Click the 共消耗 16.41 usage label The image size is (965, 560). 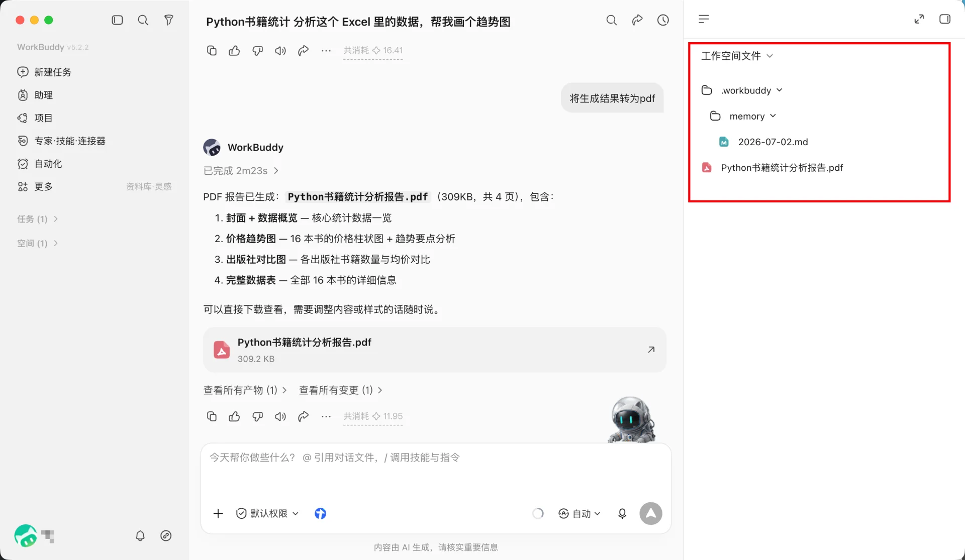(x=373, y=51)
